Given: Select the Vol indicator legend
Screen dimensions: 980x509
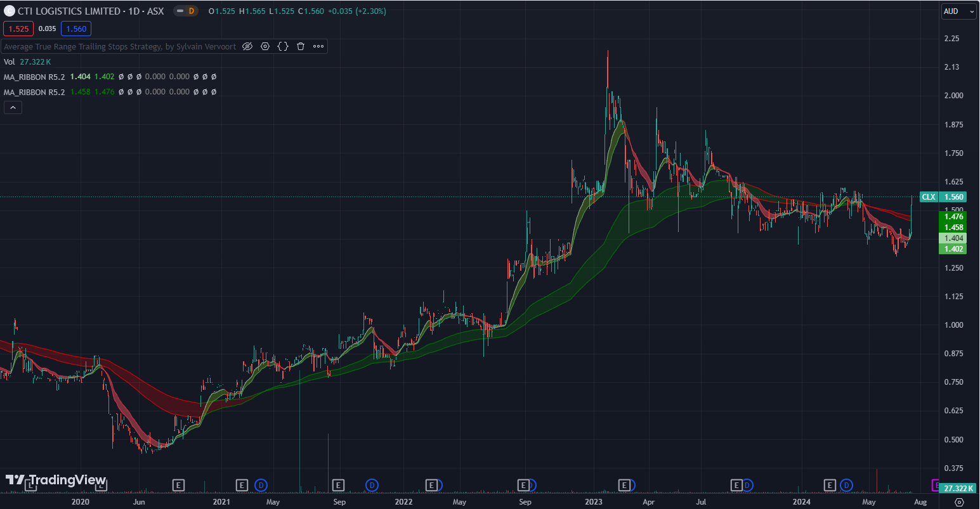Looking at the screenshot, I should pos(10,61).
